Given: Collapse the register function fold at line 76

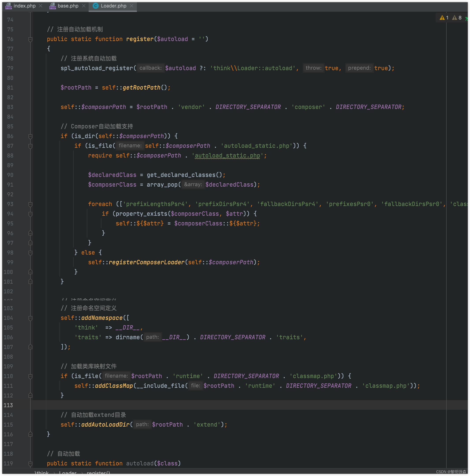Looking at the screenshot, I should click(30, 39).
